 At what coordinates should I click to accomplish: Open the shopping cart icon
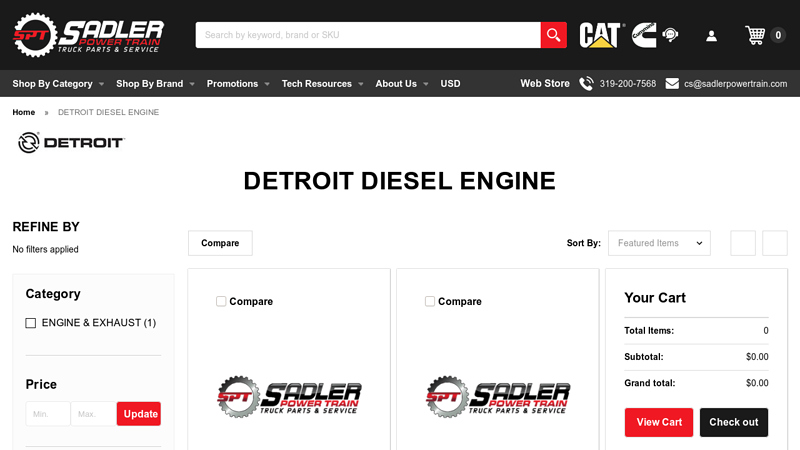click(755, 35)
